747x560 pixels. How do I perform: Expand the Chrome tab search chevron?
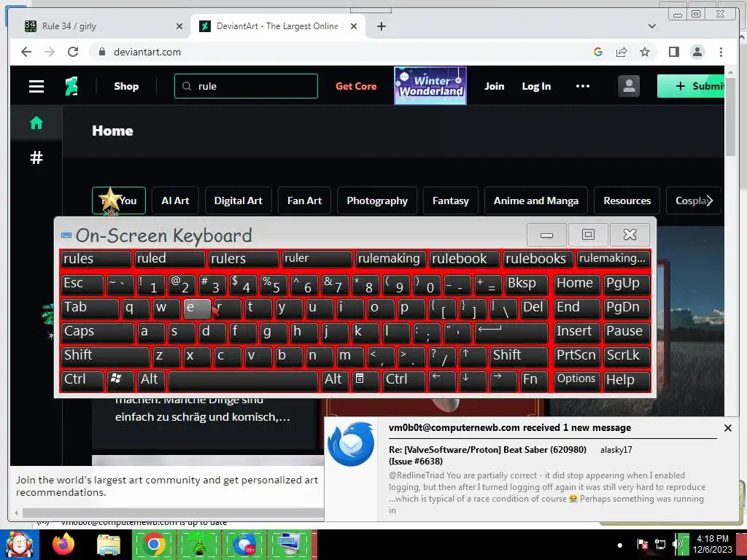(x=651, y=26)
